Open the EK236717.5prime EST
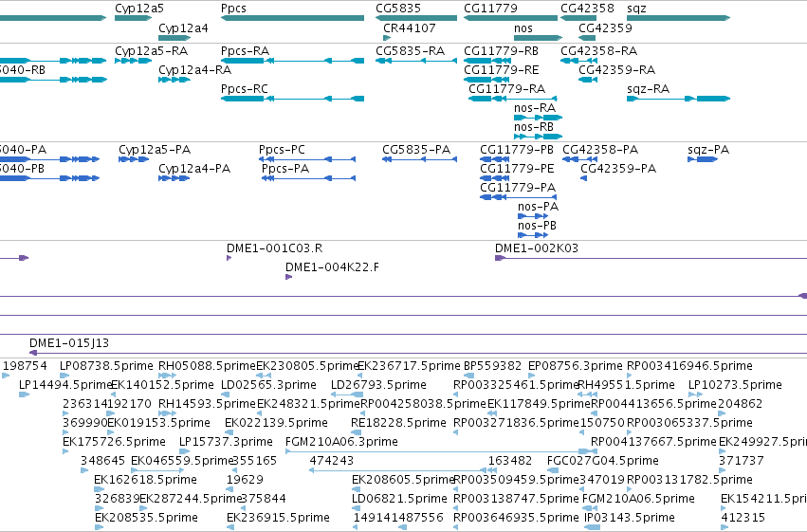This screenshot has width=807, height=532. (x=360, y=376)
